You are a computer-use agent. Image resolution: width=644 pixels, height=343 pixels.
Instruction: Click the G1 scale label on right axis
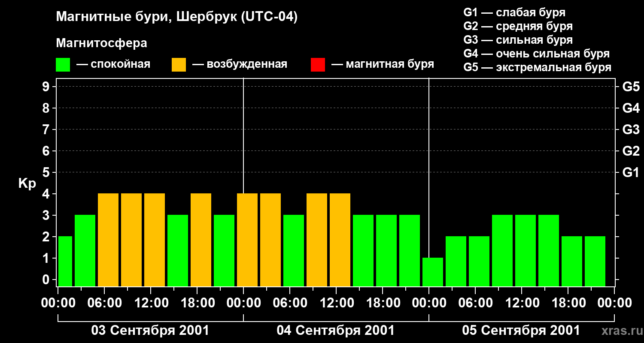click(x=631, y=173)
